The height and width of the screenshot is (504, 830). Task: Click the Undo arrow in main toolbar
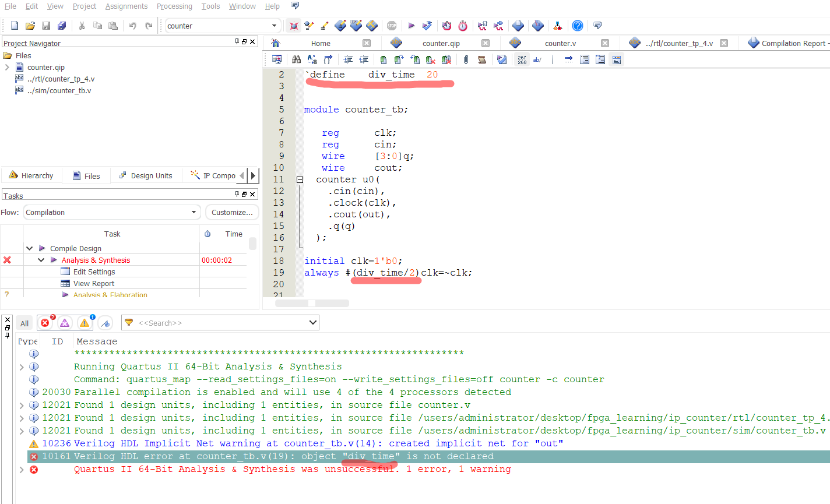tap(133, 26)
